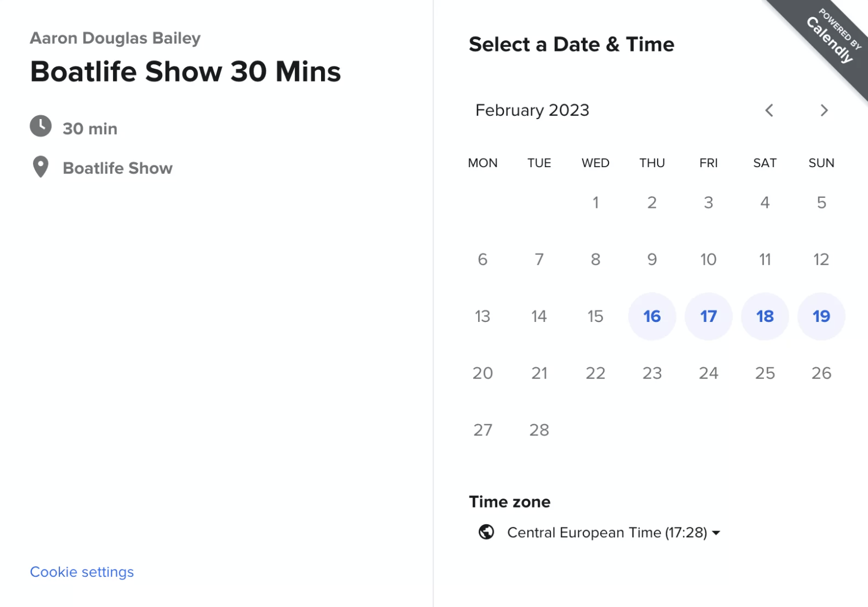The width and height of the screenshot is (868, 607).
Task: Select February 16 on the calendar
Action: pyautogui.click(x=652, y=316)
